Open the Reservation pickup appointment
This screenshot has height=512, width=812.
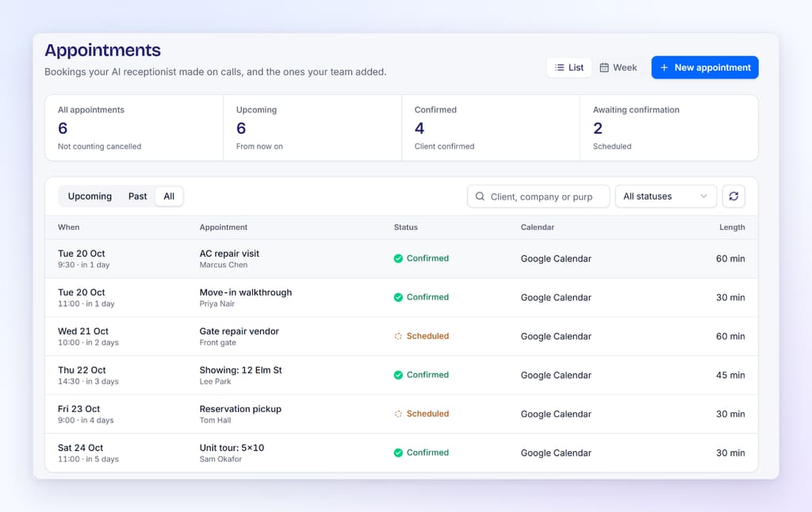(x=401, y=415)
